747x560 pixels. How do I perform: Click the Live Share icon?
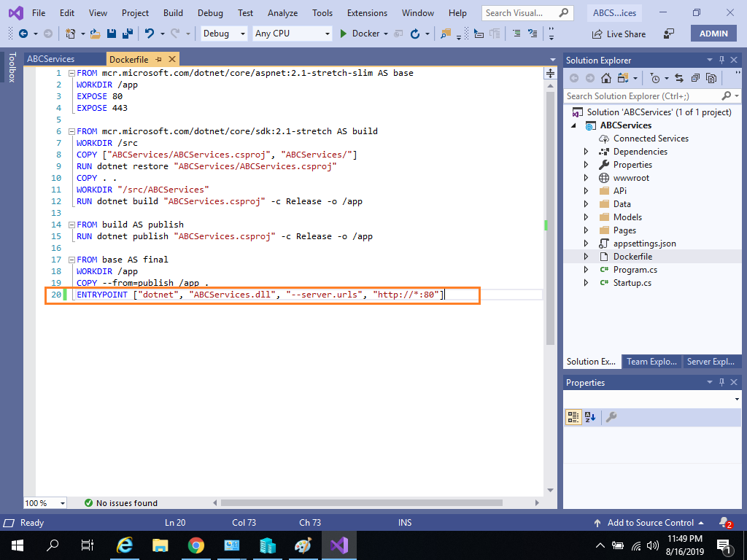pos(597,34)
